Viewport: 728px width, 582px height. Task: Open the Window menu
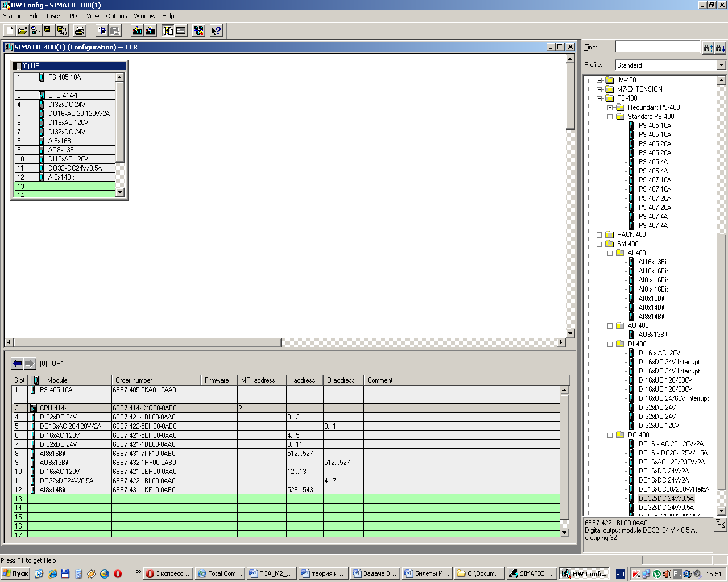click(x=144, y=16)
